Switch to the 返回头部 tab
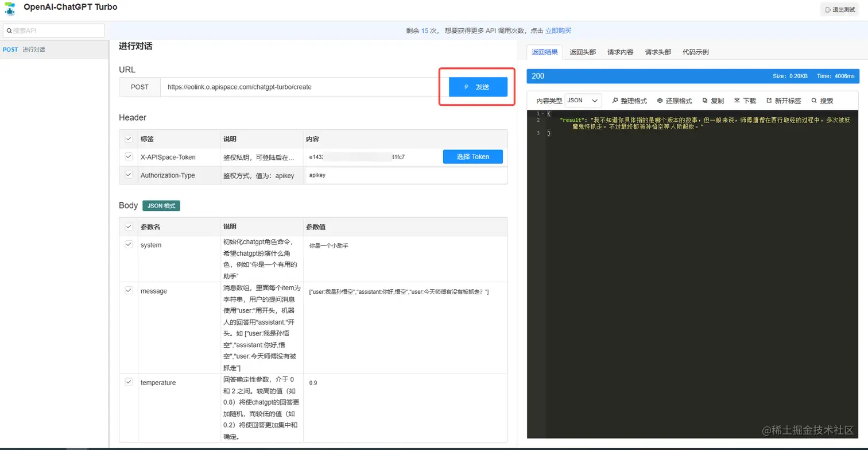The image size is (868, 450). [583, 52]
